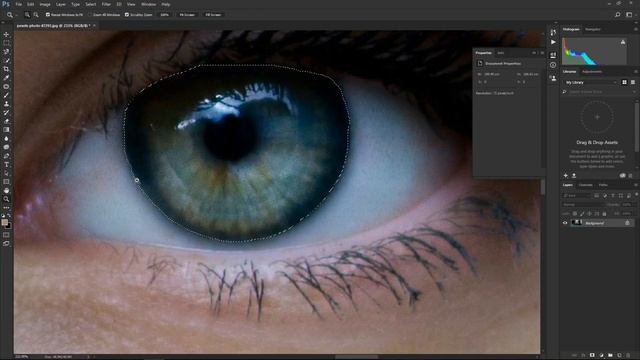Click the delete layer trash icon

click(x=628, y=356)
